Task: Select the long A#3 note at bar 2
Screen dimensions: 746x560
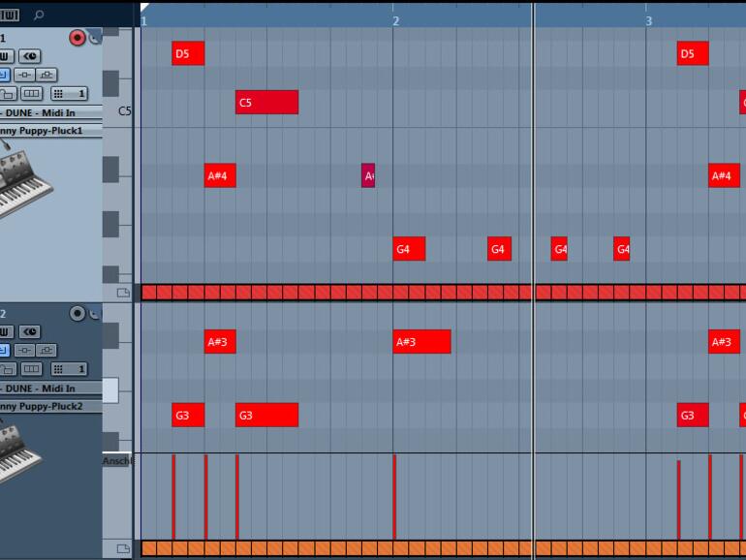Action: (x=422, y=342)
